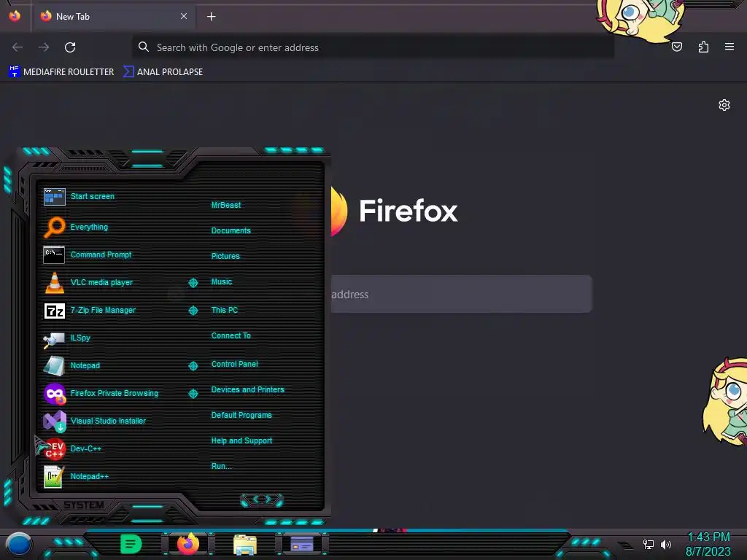Open the taskbar clock and date

point(708,544)
